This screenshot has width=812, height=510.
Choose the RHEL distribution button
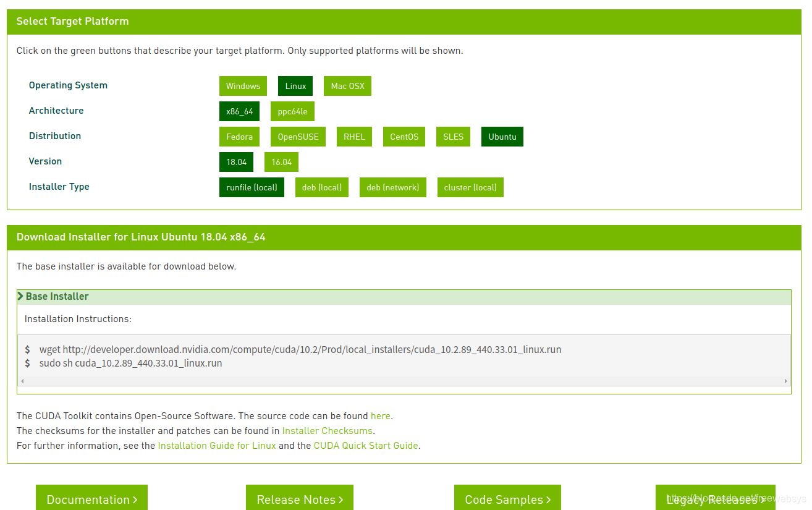coord(354,137)
